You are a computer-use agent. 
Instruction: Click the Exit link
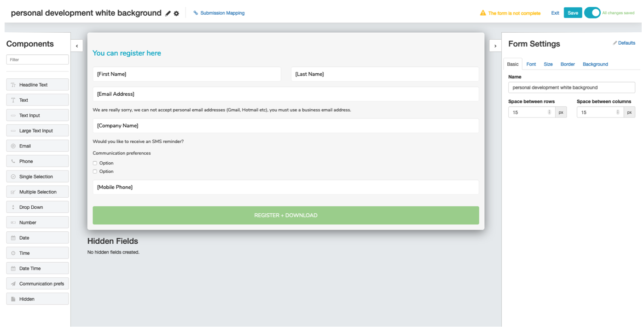point(555,13)
